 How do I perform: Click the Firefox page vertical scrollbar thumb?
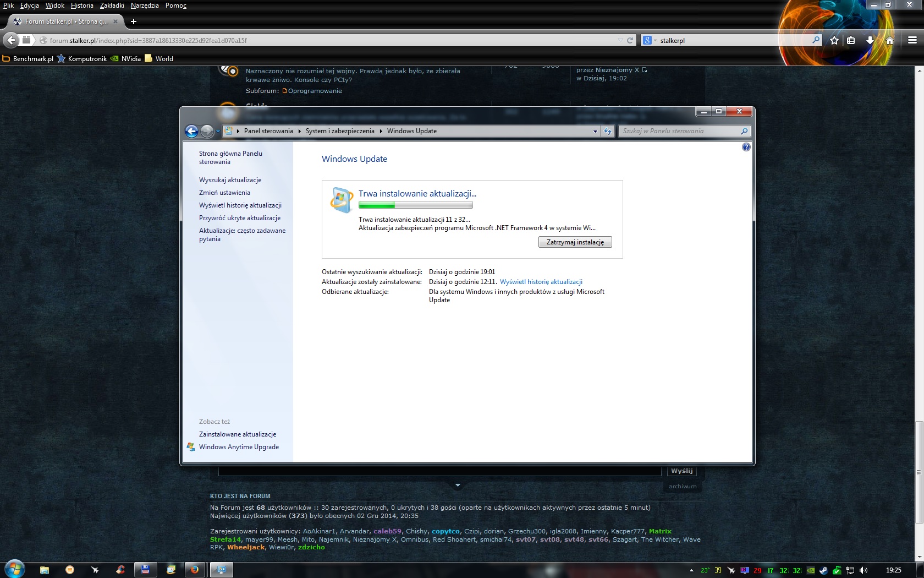click(x=919, y=472)
